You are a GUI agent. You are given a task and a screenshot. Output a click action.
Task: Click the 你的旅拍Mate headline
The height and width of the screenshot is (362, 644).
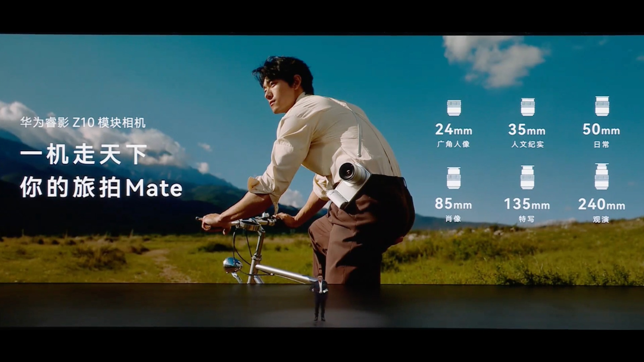click(101, 188)
